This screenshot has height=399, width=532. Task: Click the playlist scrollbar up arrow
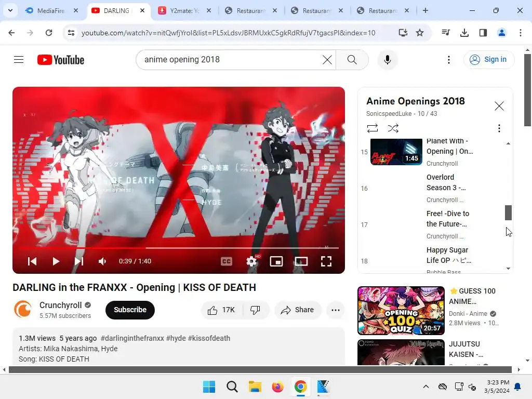coord(508,143)
